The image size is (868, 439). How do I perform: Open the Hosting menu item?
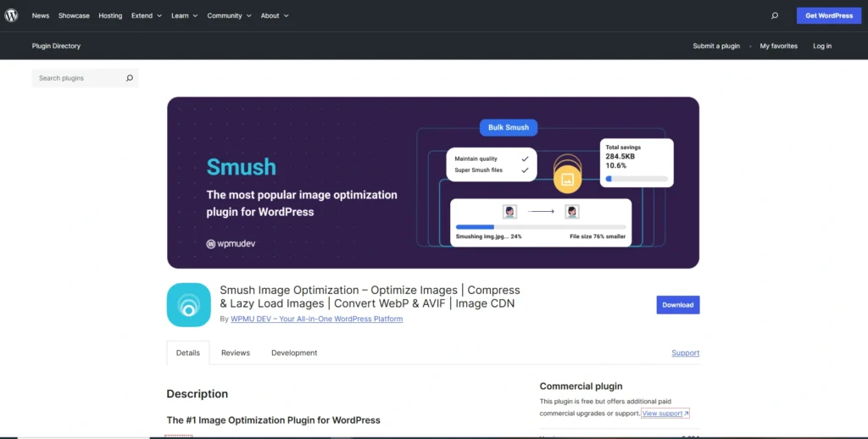click(110, 15)
